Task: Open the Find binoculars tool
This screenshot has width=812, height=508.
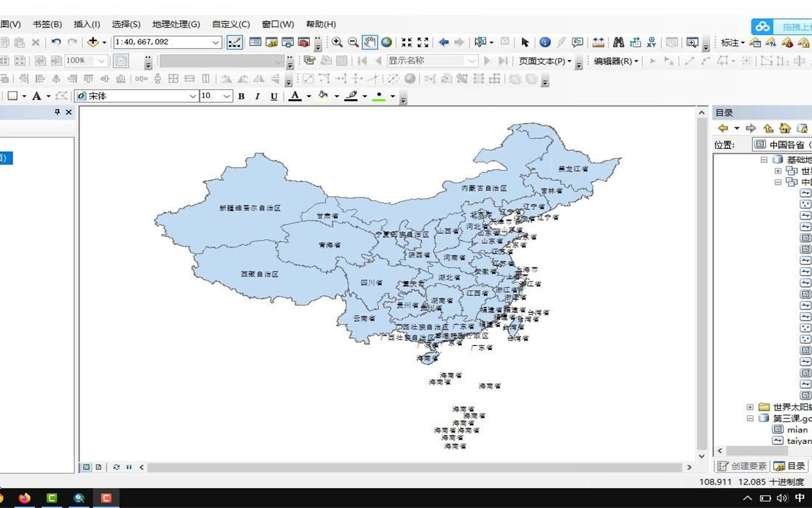Action: click(619, 42)
